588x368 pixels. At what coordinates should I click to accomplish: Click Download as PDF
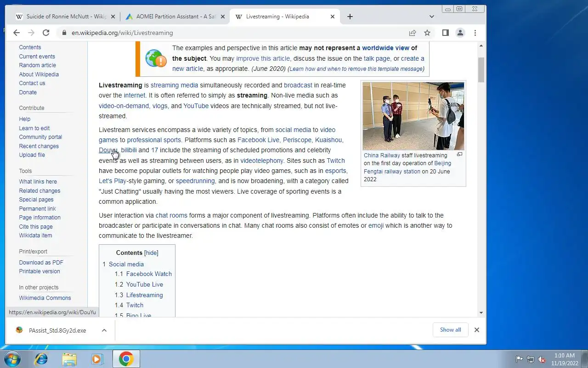pos(41,262)
